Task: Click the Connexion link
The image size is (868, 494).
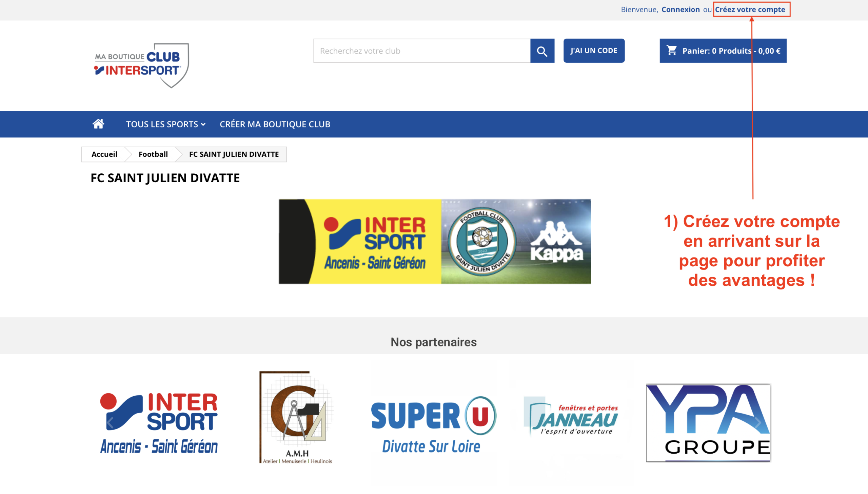Action: pos(680,9)
